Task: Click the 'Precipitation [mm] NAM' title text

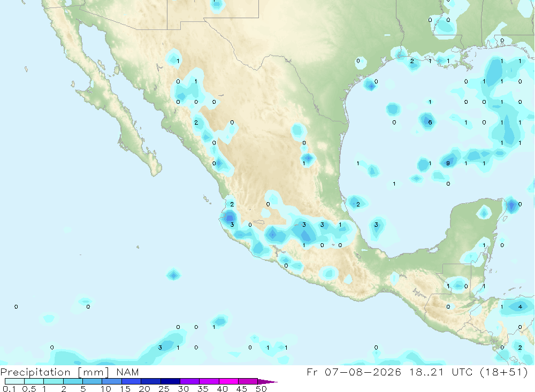Action: click(70, 372)
